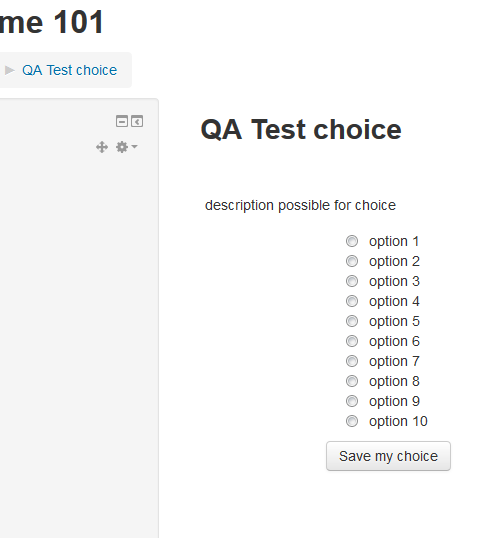Click the option 5 text label
This screenshot has height=538, width=497.
[x=394, y=321]
